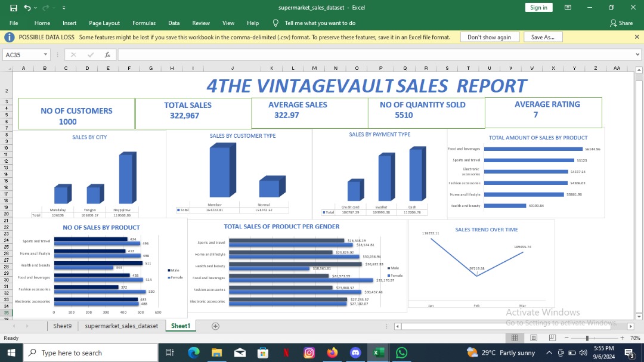Select the AVERAGE RATING card
The height and width of the screenshot is (362, 644).
(x=543, y=113)
